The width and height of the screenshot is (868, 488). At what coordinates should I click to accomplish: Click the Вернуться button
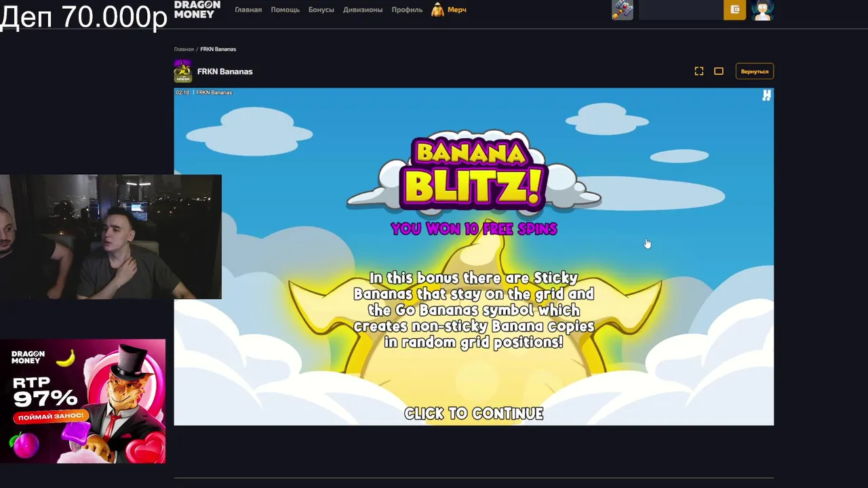755,71
